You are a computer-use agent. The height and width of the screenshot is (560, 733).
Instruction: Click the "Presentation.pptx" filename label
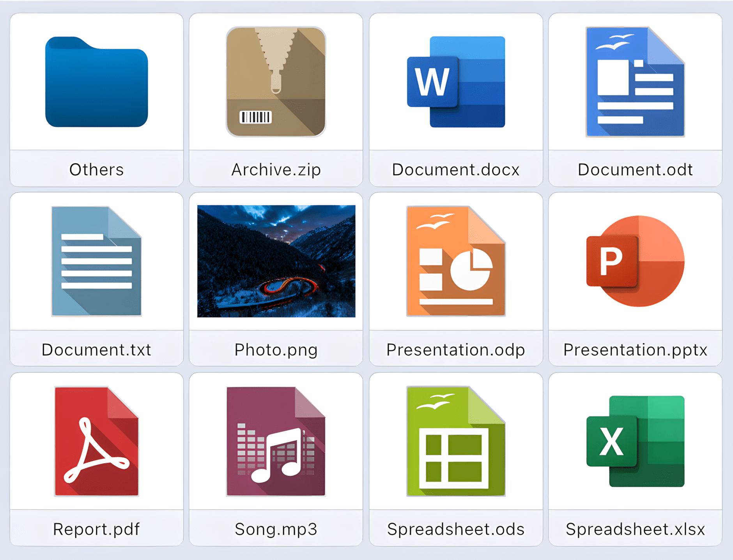click(x=635, y=350)
